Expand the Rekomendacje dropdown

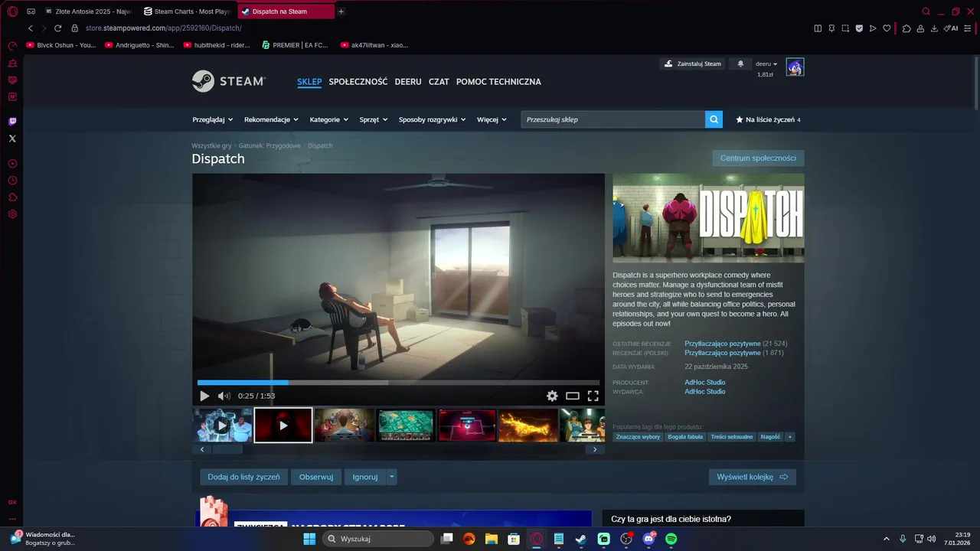(x=271, y=119)
